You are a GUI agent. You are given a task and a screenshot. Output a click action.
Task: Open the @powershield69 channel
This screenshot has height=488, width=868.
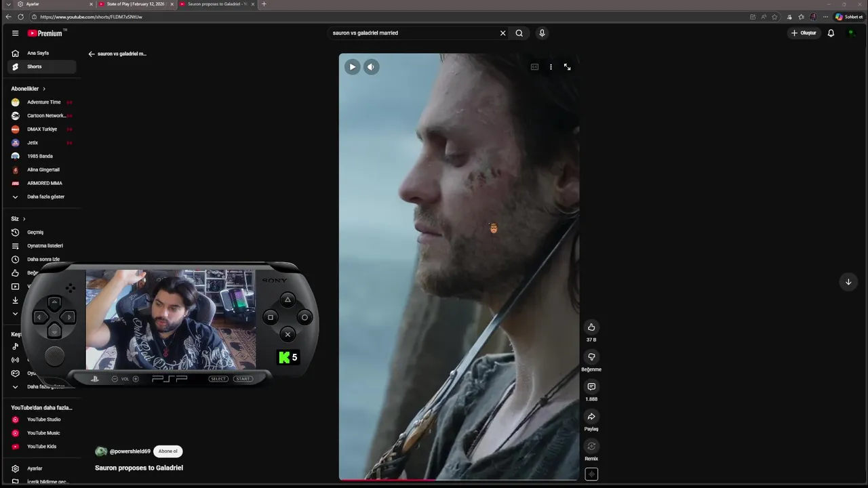pyautogui.click(x=130, y=451)
